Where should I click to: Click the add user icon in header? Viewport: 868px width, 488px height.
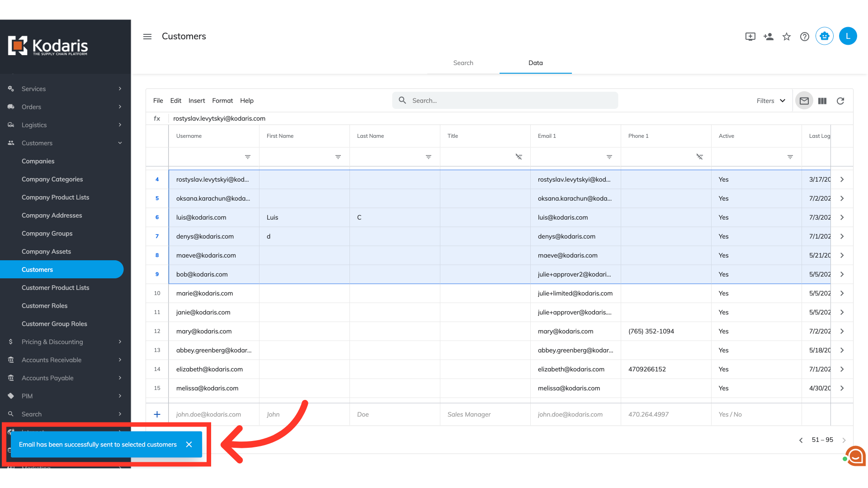(x=769, y=37)
